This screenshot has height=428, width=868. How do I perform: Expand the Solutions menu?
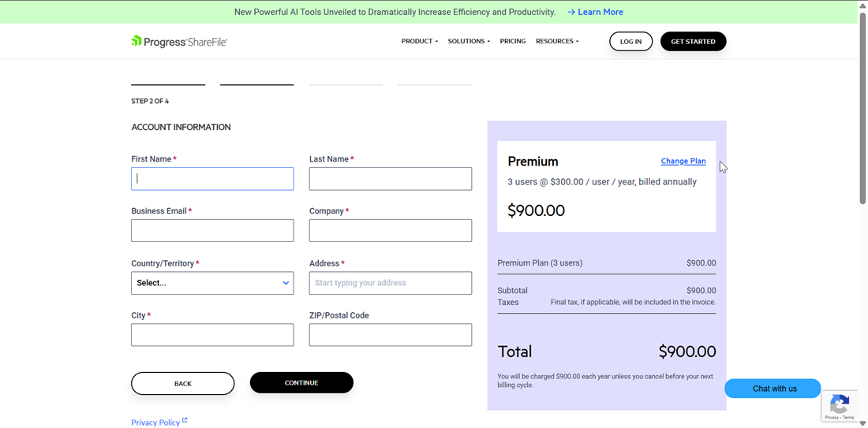[469, 41]
